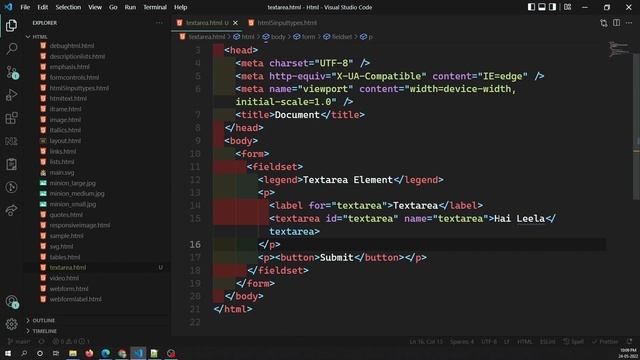The image size is (640, 360).
Task: Close the textarea.html tab
Action: click(235, 23)
